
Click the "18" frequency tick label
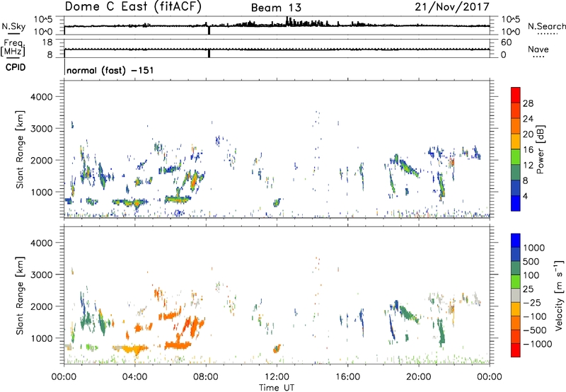47,42
